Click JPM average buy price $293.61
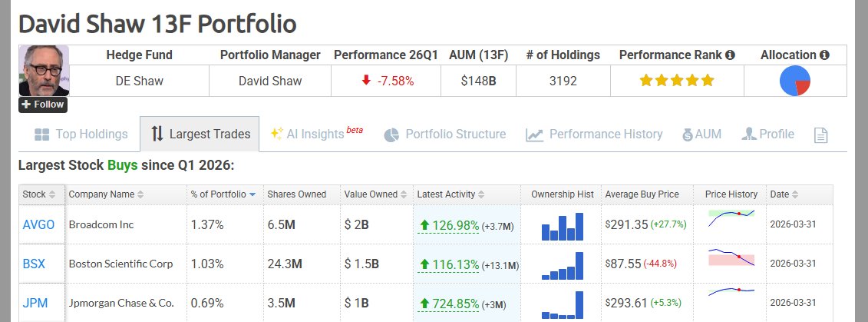The height and width of the screenshot is (322, 868). (x=627, y=303)
